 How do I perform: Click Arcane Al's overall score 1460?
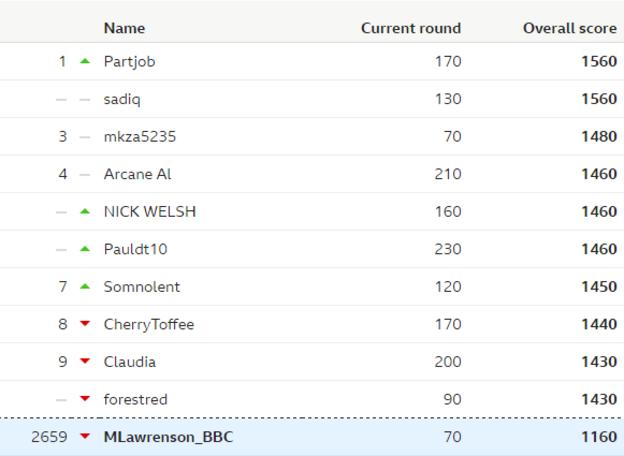coord(599,174)
